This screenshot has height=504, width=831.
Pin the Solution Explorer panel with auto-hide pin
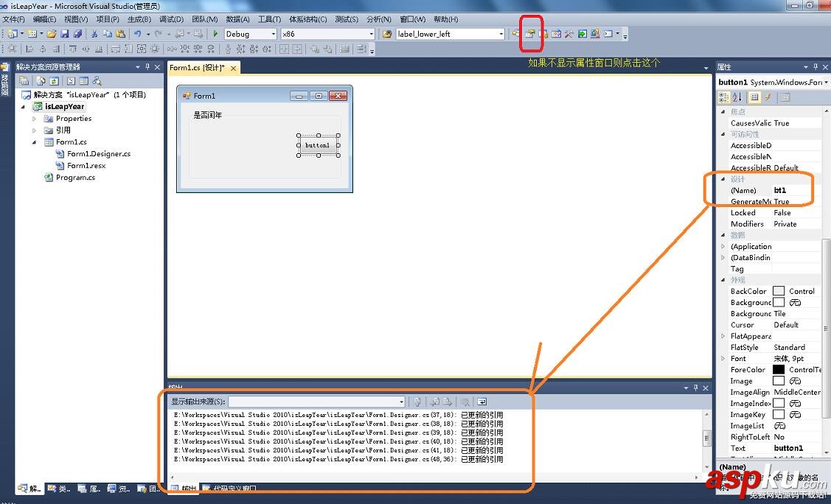click(x=147, y=67)
